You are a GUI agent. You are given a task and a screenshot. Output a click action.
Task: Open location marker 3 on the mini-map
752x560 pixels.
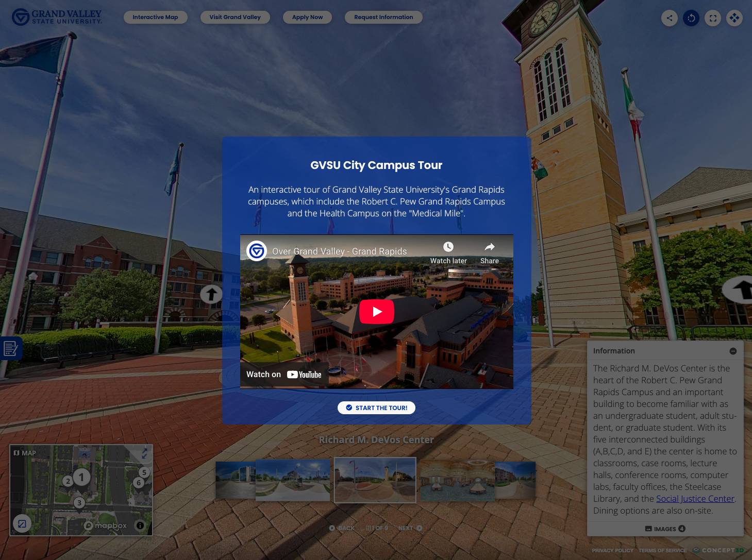79,502
